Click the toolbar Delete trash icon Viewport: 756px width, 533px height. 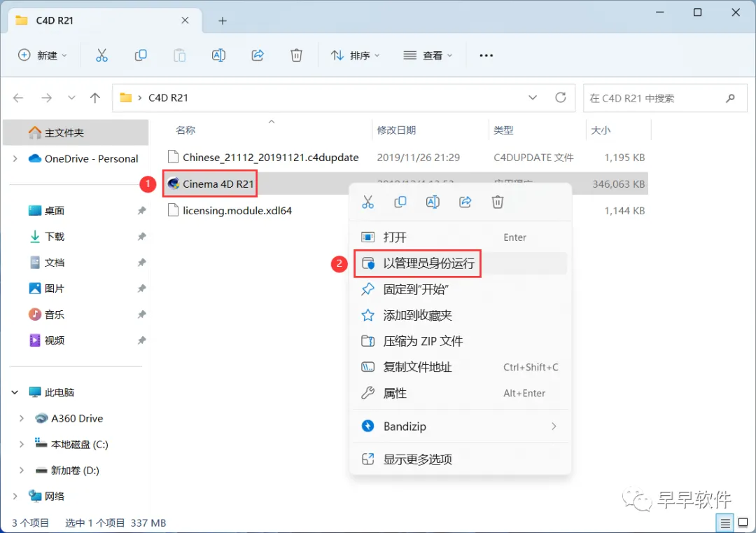coord(296,55)
